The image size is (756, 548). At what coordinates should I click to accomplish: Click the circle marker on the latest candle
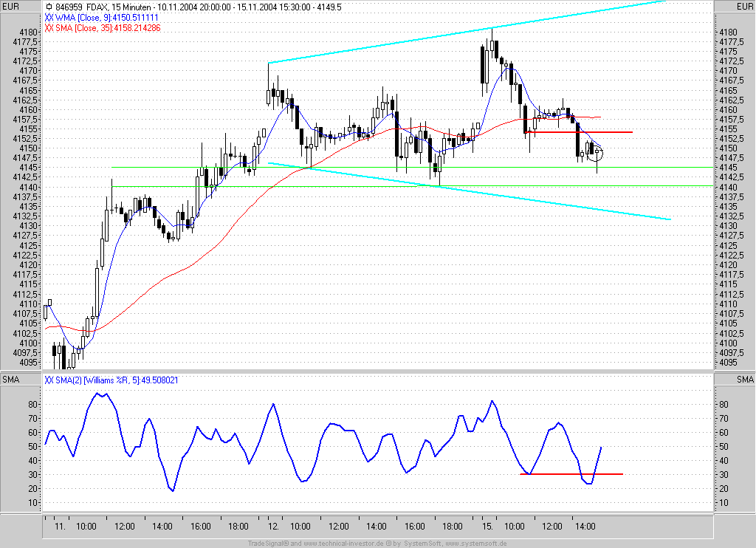click(596, 154)
